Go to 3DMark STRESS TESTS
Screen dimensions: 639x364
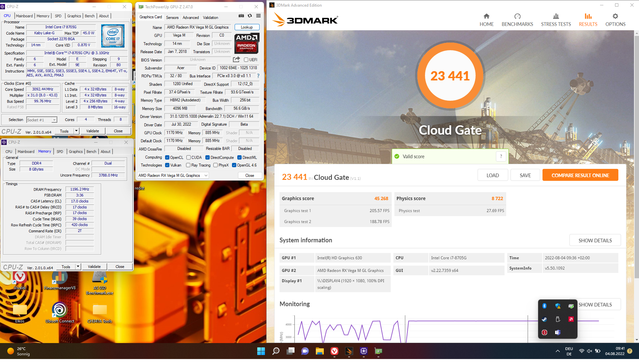click(x=556, y=20)
